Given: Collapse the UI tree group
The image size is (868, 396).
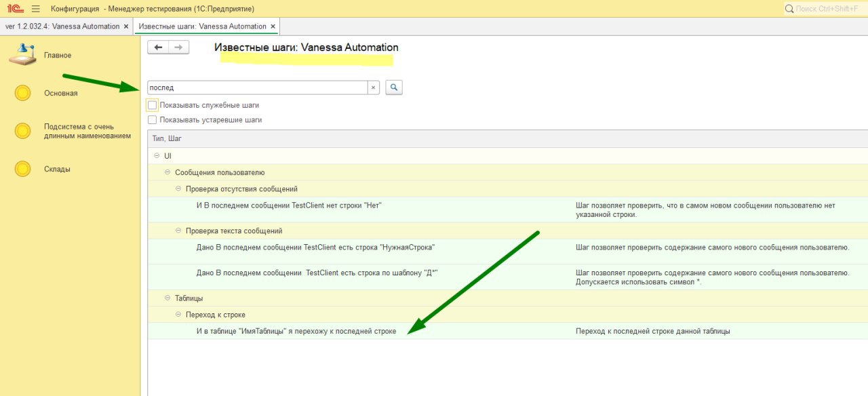Looking at the screenshot, I should pos(157,156).
